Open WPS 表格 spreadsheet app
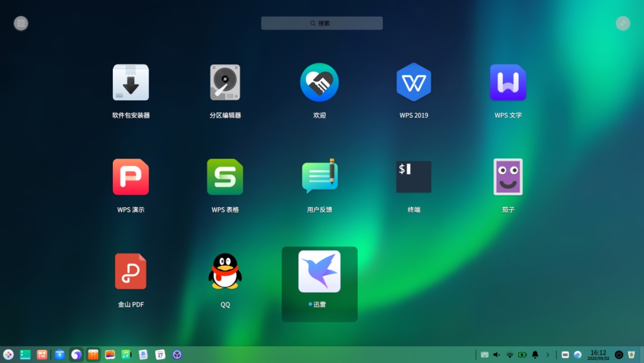644x363 pixels. pyautogui.click(x=225, y=177)
